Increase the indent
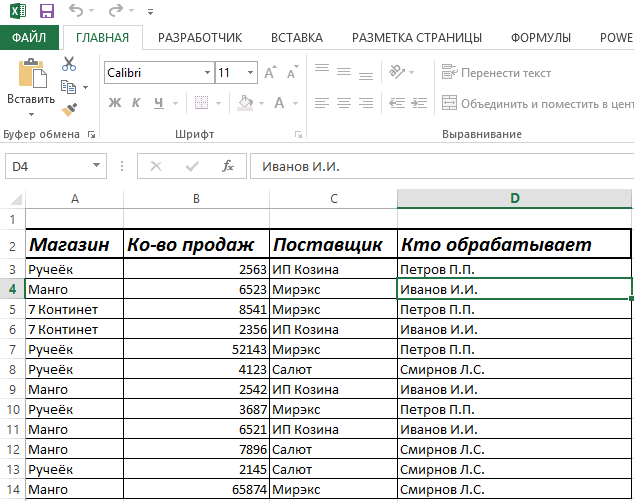The width and height of the screenshot is (634, 501). point(419,103)
